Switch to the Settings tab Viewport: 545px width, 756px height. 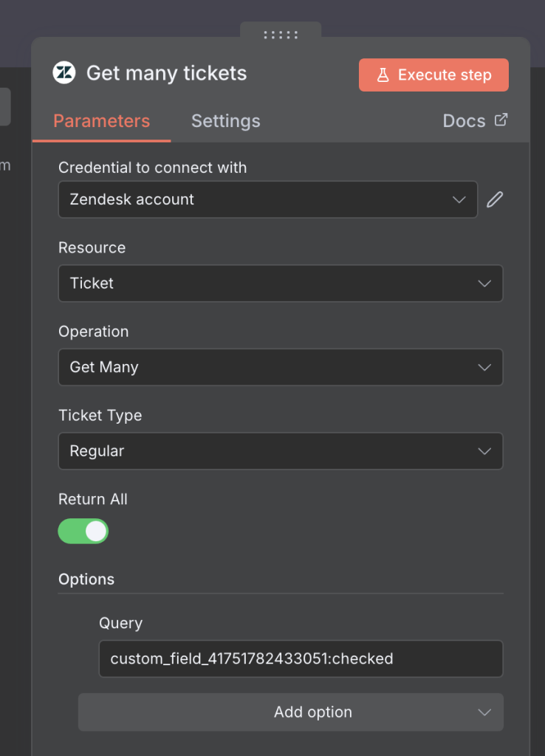(x=225, y=121)
